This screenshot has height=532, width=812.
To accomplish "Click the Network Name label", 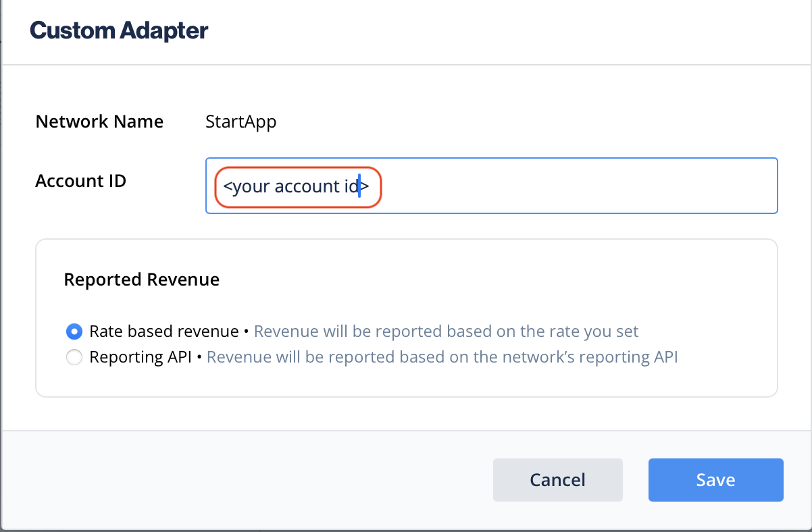I will [99, 122].
